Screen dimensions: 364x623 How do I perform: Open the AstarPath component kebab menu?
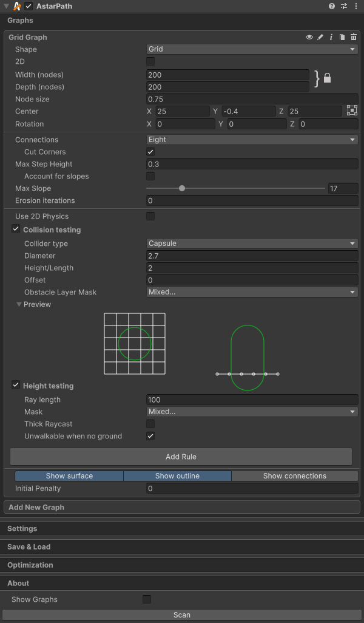pos(356,6)
